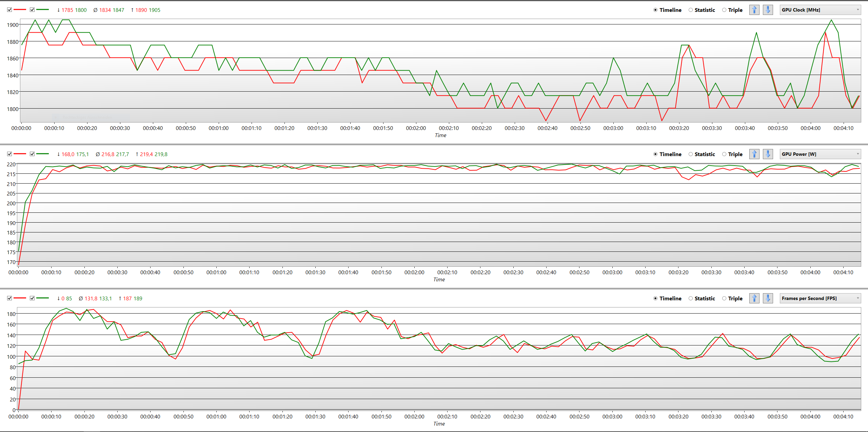Uncheck the red series in GPU Clock chart
The height and width of the screenshot is (432, 868).
9,10
